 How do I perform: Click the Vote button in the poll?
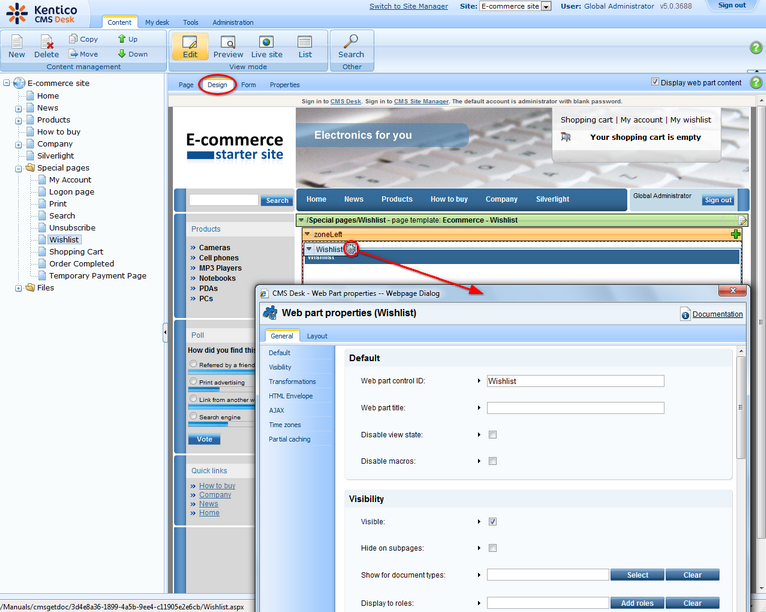[x=204, y=439]
